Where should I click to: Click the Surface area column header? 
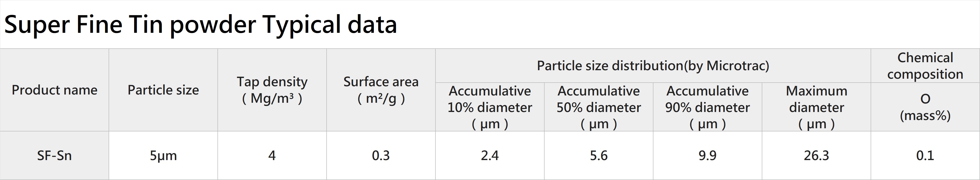(x=381, y=90)
